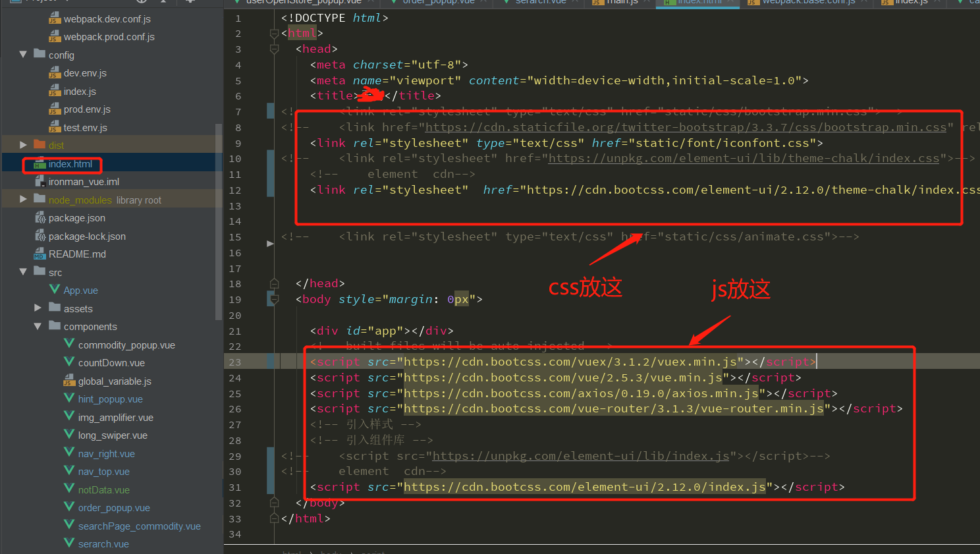Expand the folded region on line 15

pos(270,244)
